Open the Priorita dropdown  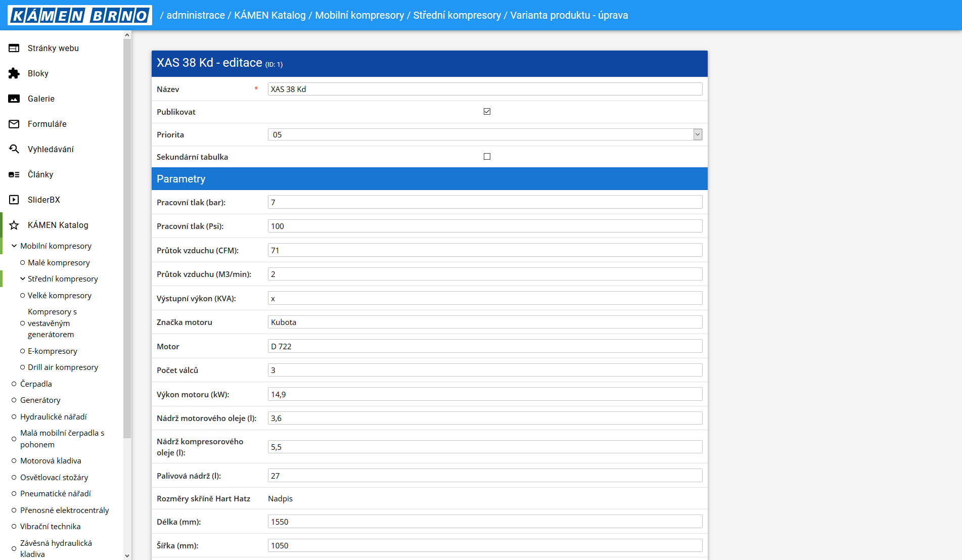698,134
